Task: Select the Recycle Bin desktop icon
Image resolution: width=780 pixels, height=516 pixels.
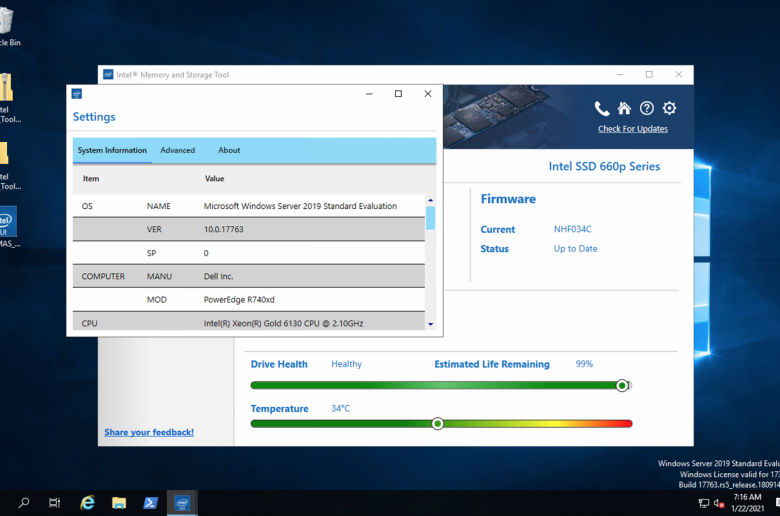Action: tap(7, 26)
